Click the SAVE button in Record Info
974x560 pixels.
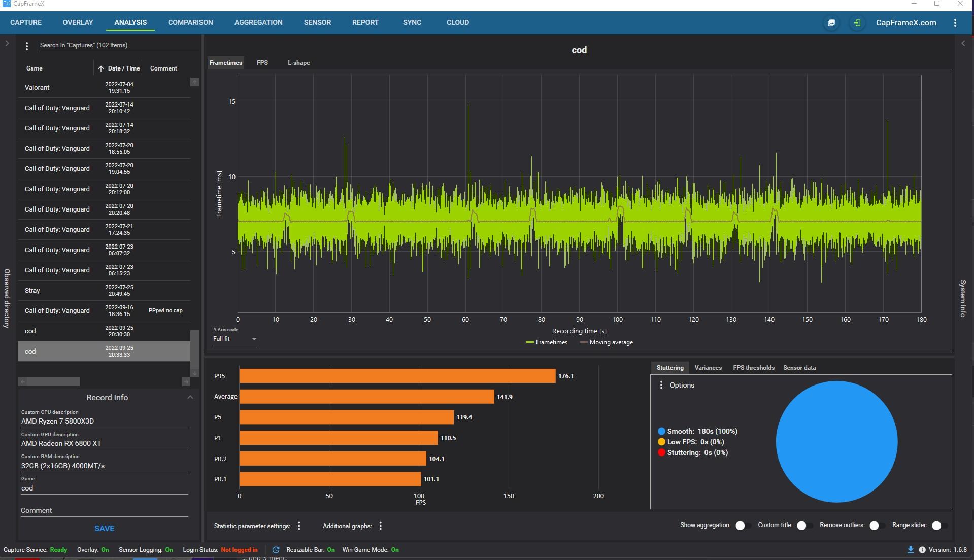(x=105, y=529)
